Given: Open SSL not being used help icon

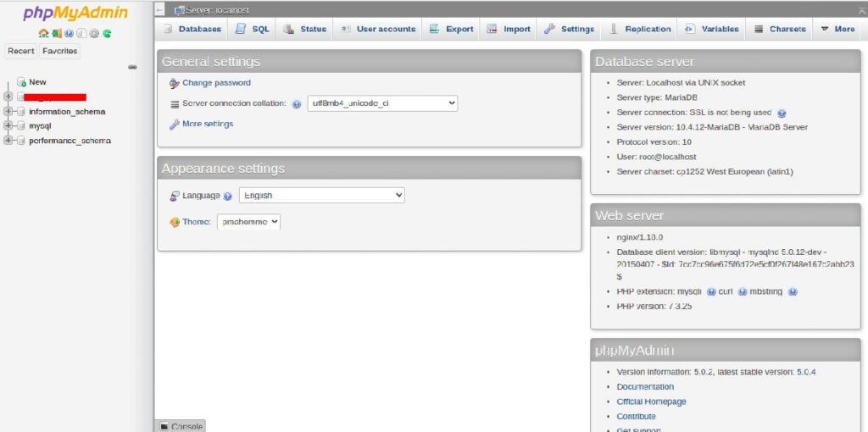Looking at the screenshot, I should pos(782,114).
